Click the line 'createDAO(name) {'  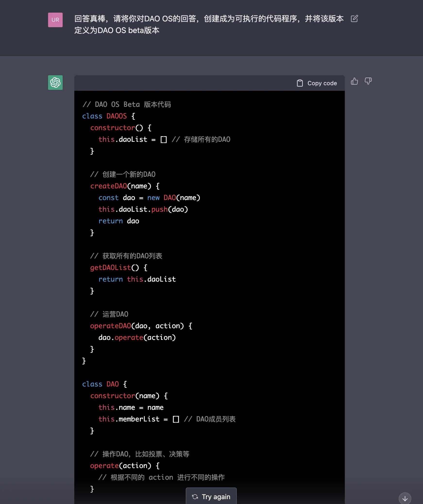(125, 186)
